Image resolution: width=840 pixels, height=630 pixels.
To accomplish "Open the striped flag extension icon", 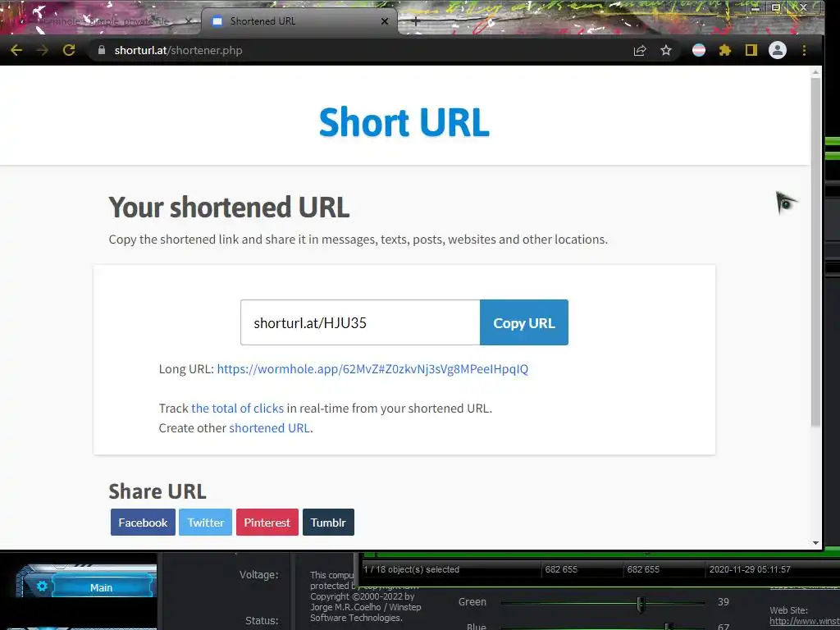I will (x=699, y=50).
